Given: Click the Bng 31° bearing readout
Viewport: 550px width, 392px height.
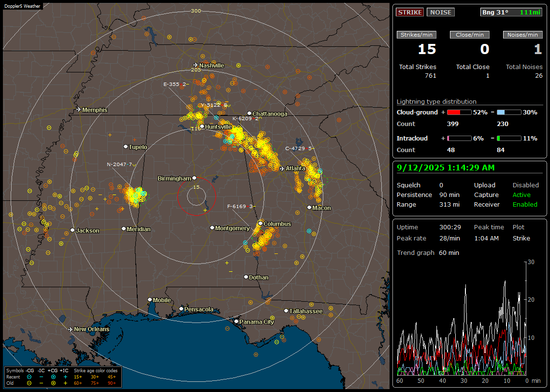Looking at the screenshot, I should click(x=511, y=12).
